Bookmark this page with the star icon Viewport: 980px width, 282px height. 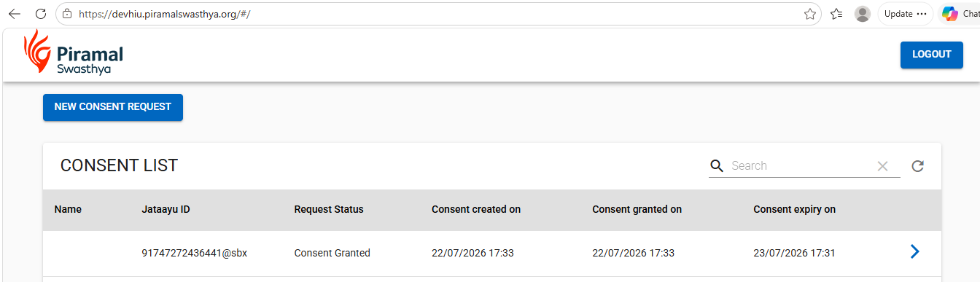809,14
